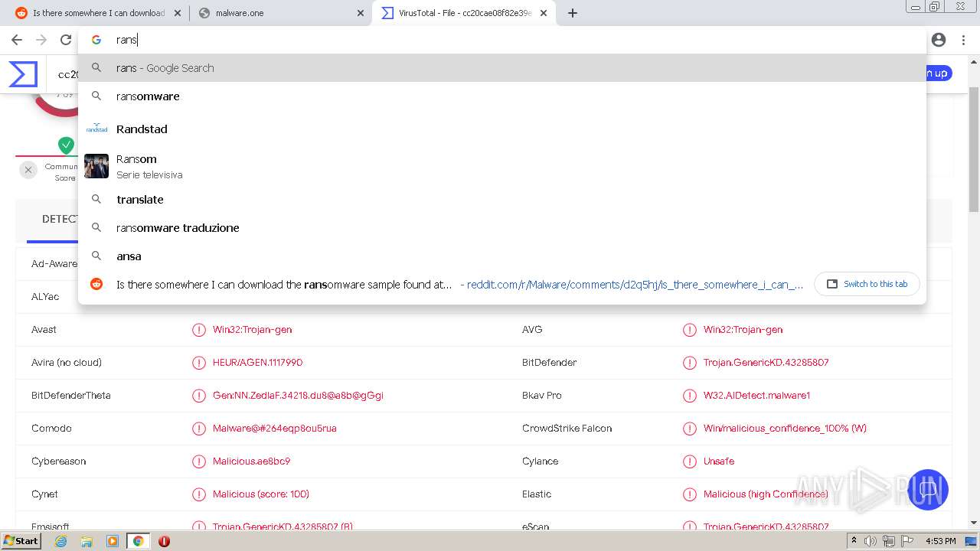The image size is (980, 551).
Task: Click the Randstad logo icon
Action: 96,129
